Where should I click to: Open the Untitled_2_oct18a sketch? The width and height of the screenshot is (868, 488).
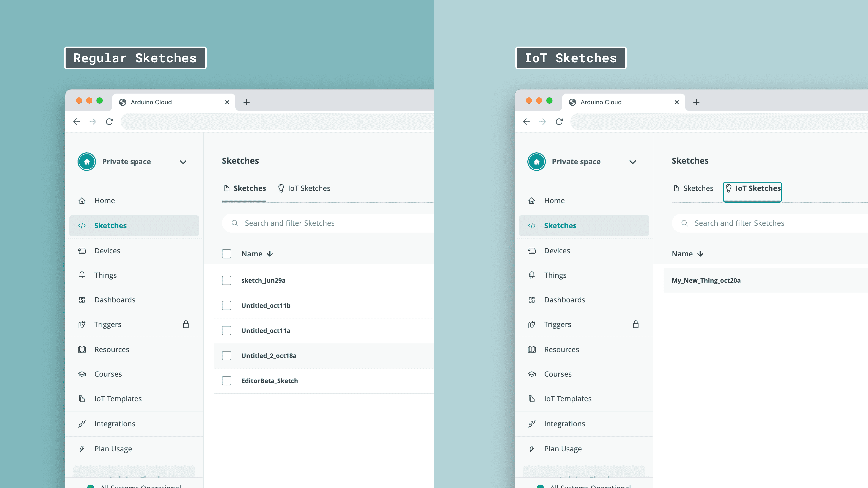pyautogui.click(x=269, y=356)
